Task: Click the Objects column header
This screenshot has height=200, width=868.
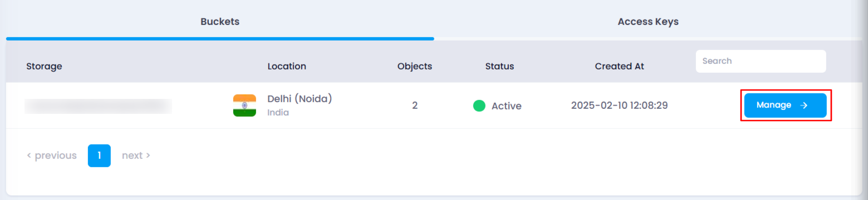Action: (x=415, y=66)
